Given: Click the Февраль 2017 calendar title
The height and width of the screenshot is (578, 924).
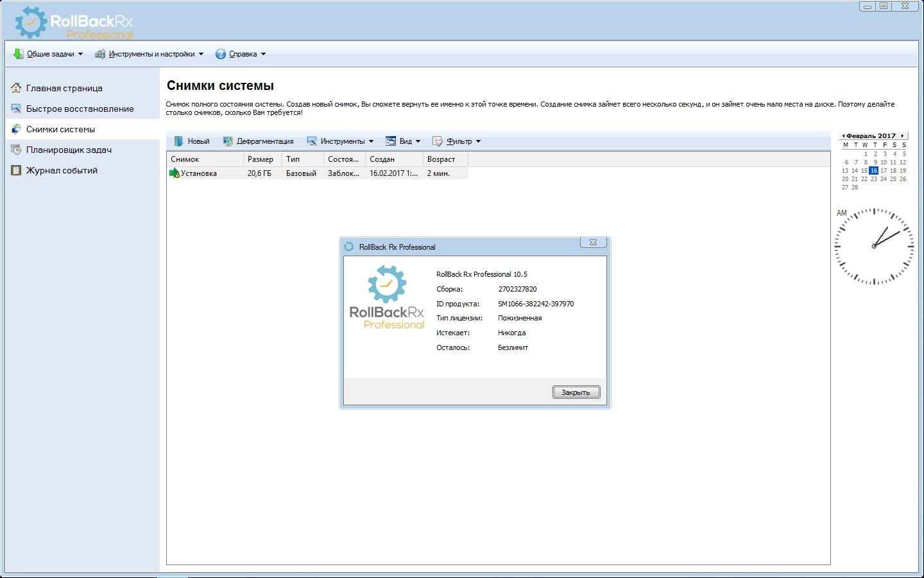Looking at the screenshot, I should point(871,136).
